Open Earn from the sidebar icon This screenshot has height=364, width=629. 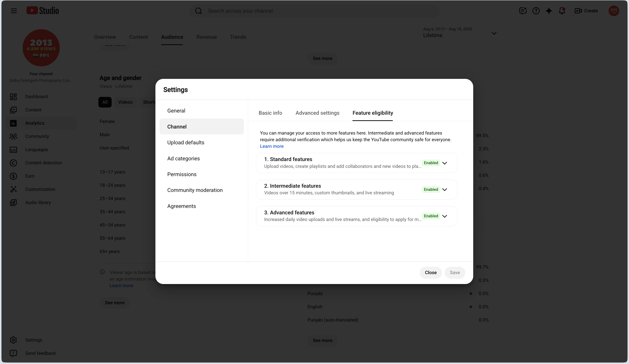pyautogui.click(x=13, y=176)
